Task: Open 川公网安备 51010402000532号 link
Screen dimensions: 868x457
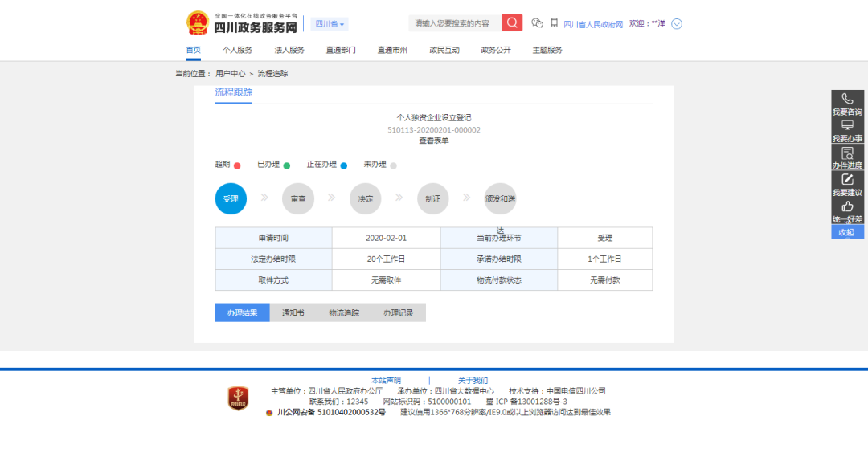Action: point(331,412)
